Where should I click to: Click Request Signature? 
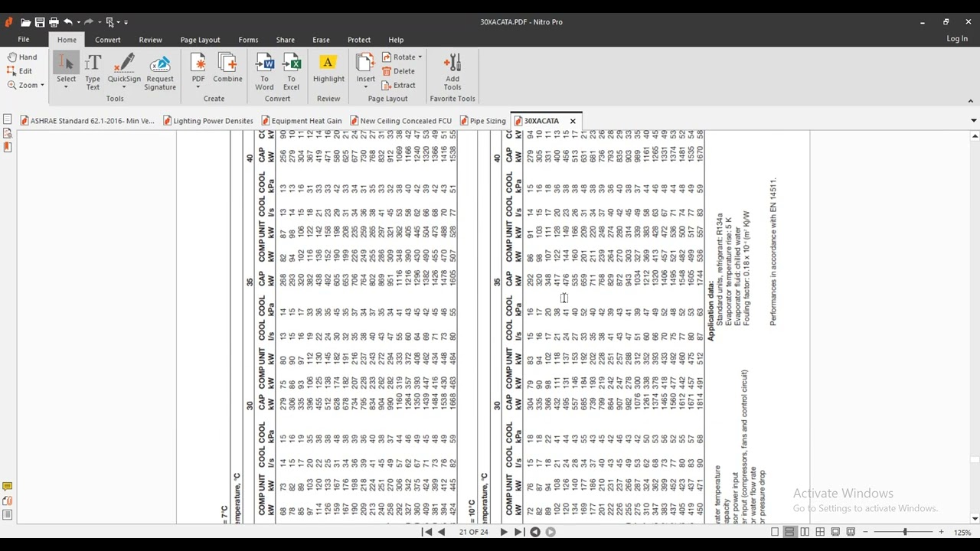pyautogui.click(x=160, y=72)
